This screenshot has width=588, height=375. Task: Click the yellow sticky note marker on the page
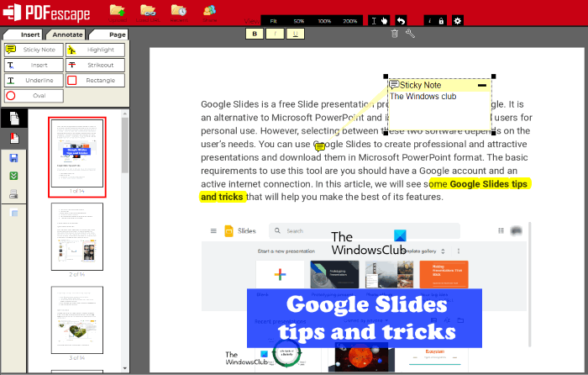(320, 147)
